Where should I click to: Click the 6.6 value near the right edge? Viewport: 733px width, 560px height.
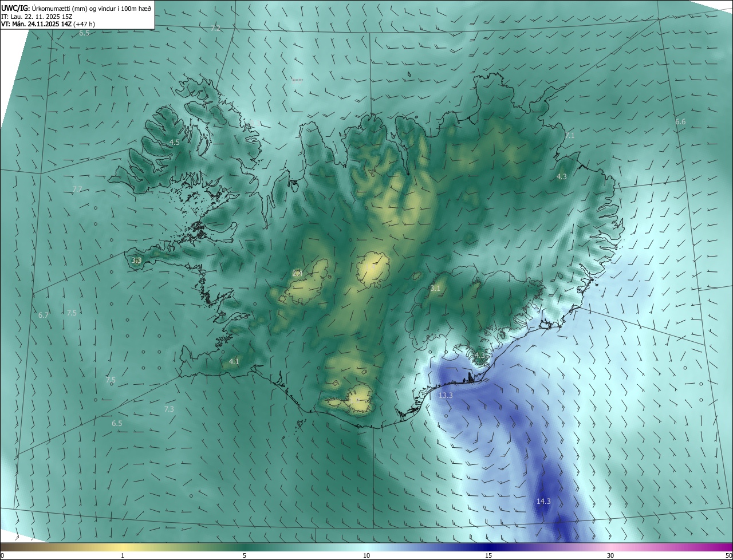680,121
